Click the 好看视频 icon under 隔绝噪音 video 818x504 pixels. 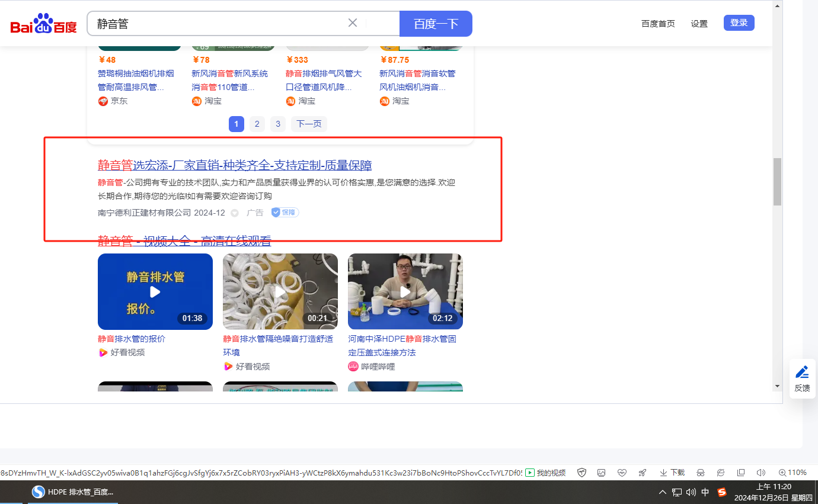228,367
